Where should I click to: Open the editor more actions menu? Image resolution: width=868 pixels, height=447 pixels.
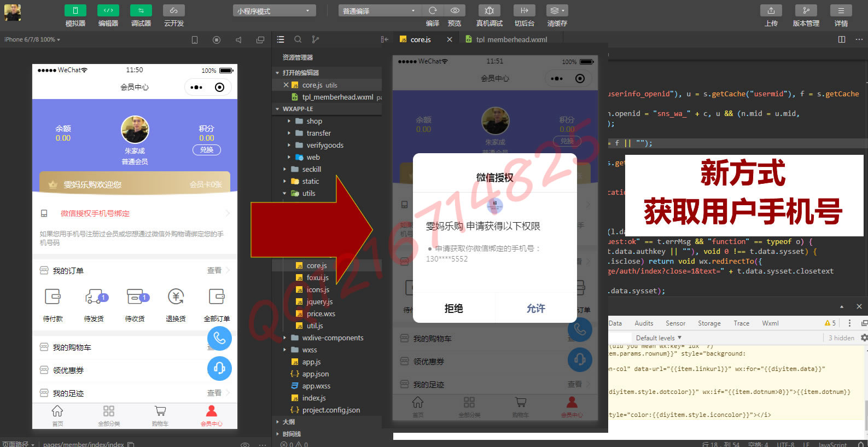click(x=859, y=39)
